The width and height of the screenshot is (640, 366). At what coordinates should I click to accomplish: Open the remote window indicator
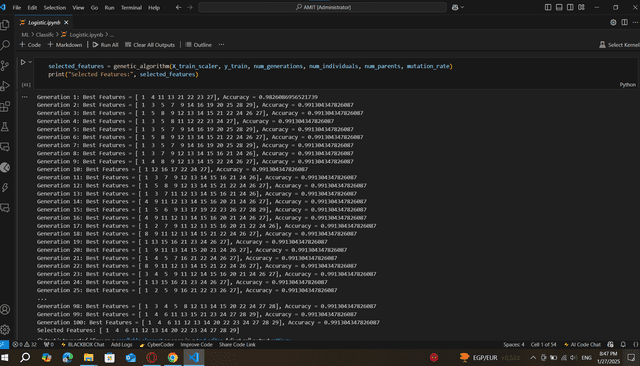[x=4, y=344]
